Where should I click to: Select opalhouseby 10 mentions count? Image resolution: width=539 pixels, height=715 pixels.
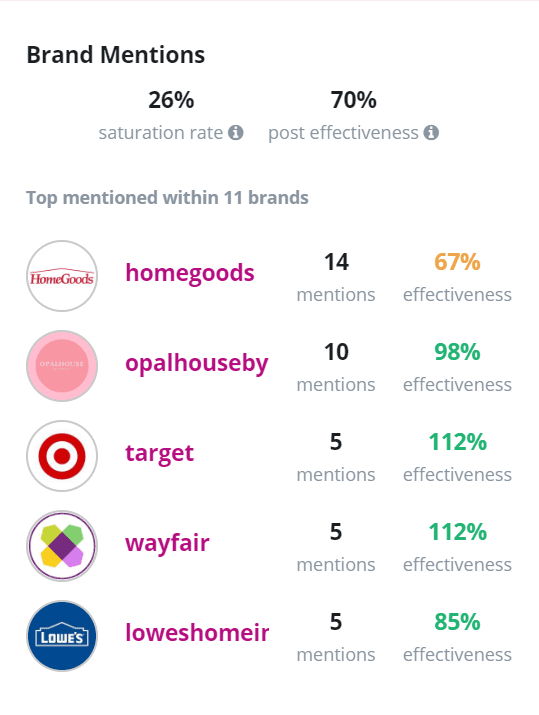[336, 352]
